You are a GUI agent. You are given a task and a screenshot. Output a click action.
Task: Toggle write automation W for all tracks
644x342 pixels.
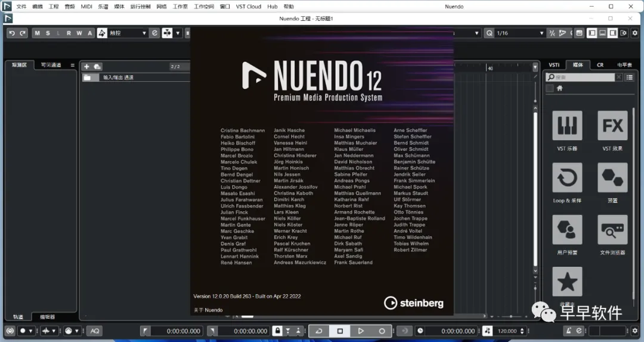[79, 33]
